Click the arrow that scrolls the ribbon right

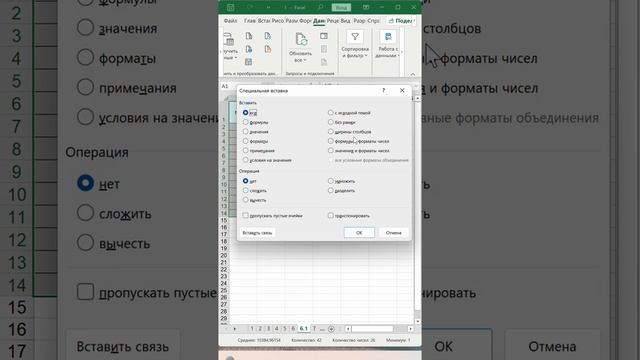tap(402, 52)
